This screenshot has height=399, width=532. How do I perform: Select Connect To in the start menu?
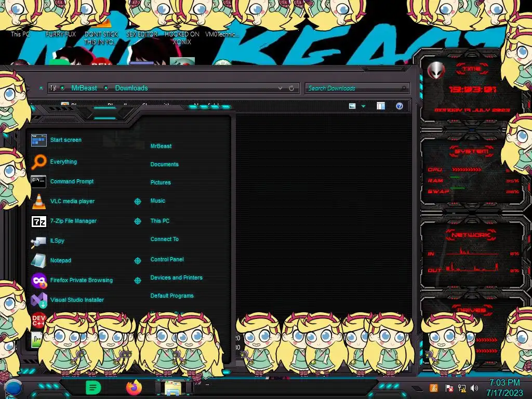[x=165, y=239]
